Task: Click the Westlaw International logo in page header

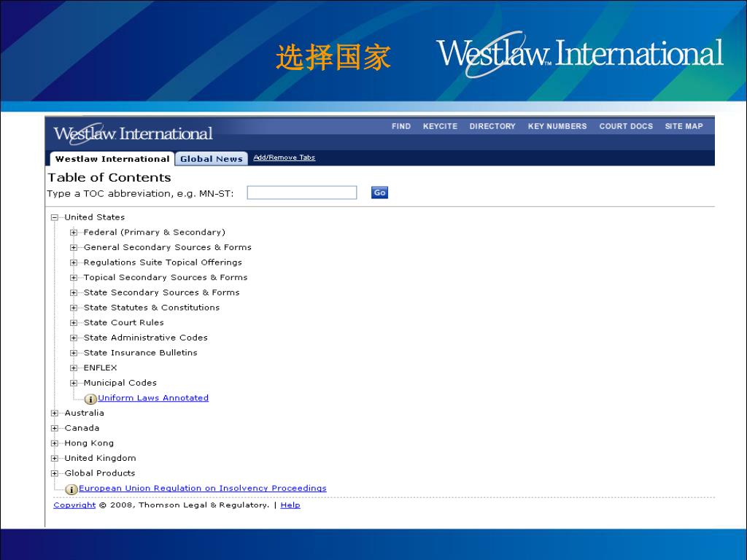Action: click(x=133, y=133)
